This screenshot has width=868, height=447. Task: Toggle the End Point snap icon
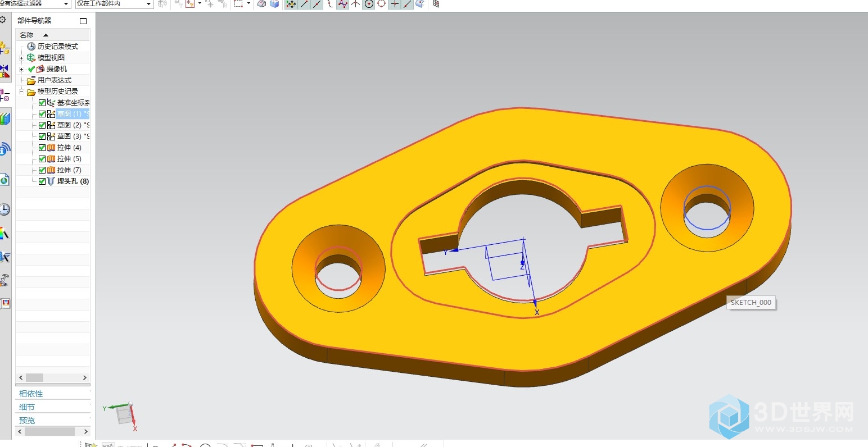point(304,4)
